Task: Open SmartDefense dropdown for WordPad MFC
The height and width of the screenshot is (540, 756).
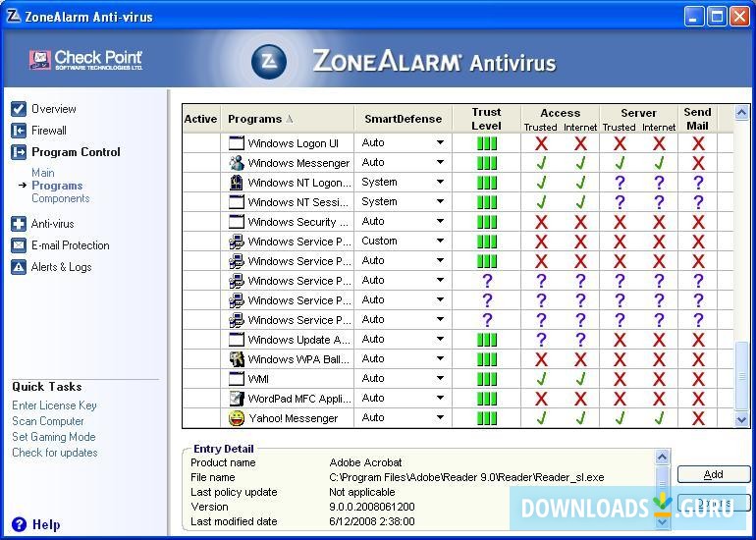Action: [x=440, y=398]
